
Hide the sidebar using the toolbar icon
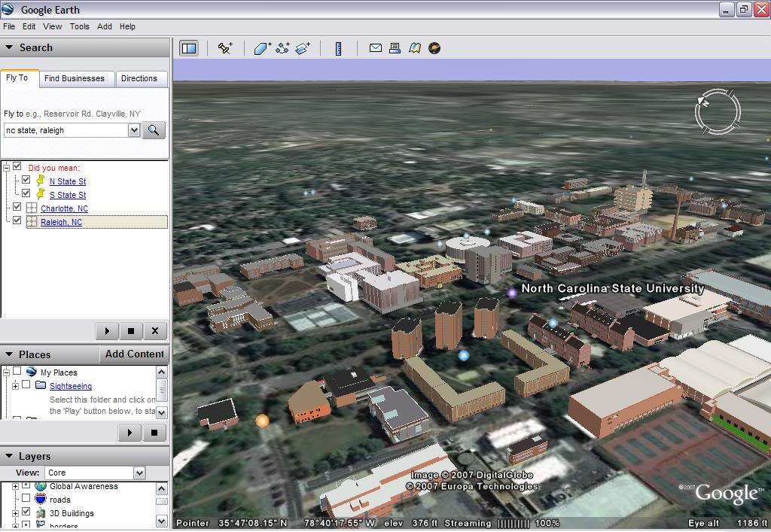point(189,48)
